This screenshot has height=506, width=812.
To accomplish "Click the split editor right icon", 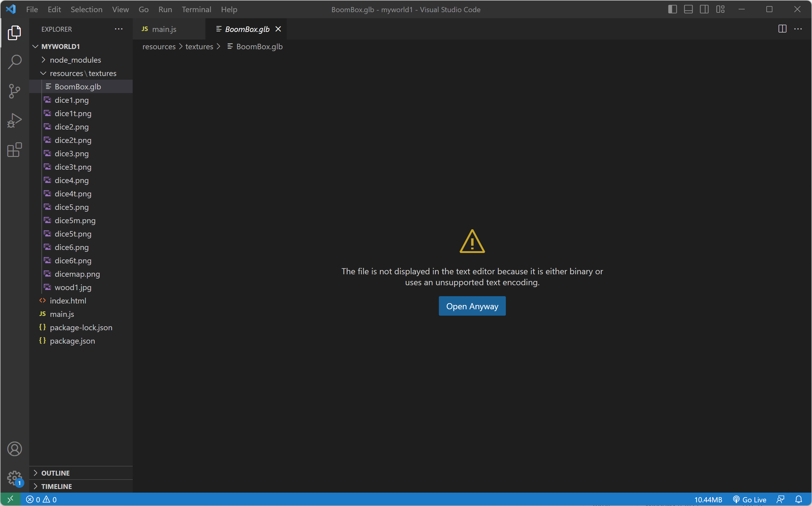I will [x=782, y=29].
